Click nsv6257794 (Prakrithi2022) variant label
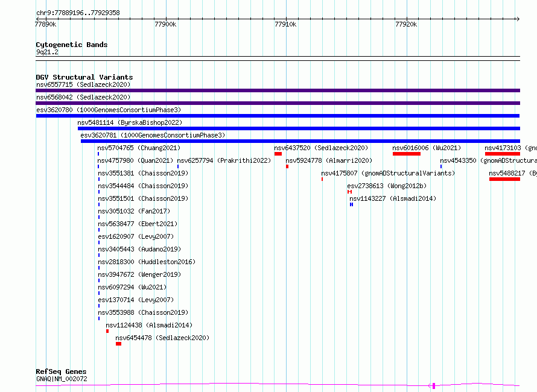The image size is (537, 392). [224, 160]
